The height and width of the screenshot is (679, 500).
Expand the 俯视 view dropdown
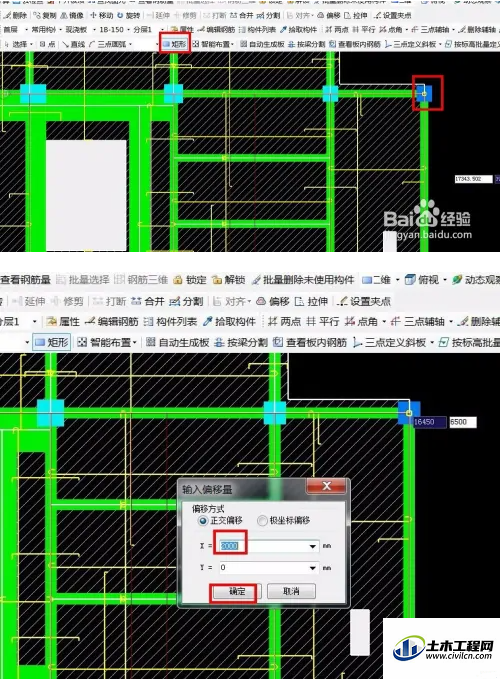445,280
